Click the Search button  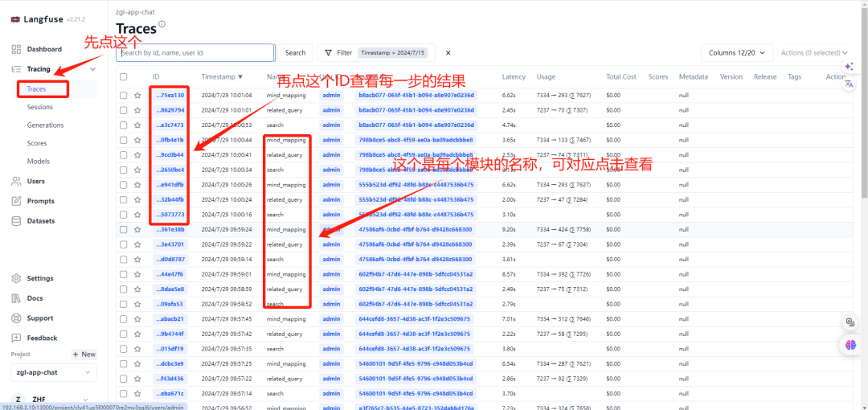point(295,52)
